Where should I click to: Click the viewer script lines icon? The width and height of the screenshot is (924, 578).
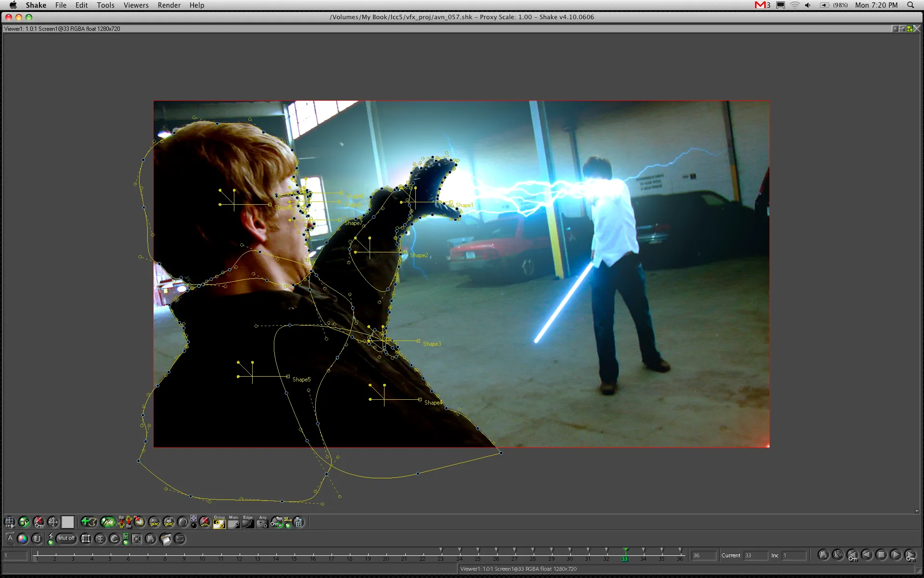[100, 539]
